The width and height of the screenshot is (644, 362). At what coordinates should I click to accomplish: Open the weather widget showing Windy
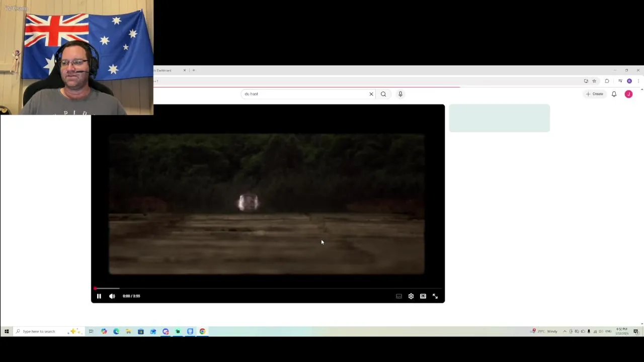click(544, 331)
